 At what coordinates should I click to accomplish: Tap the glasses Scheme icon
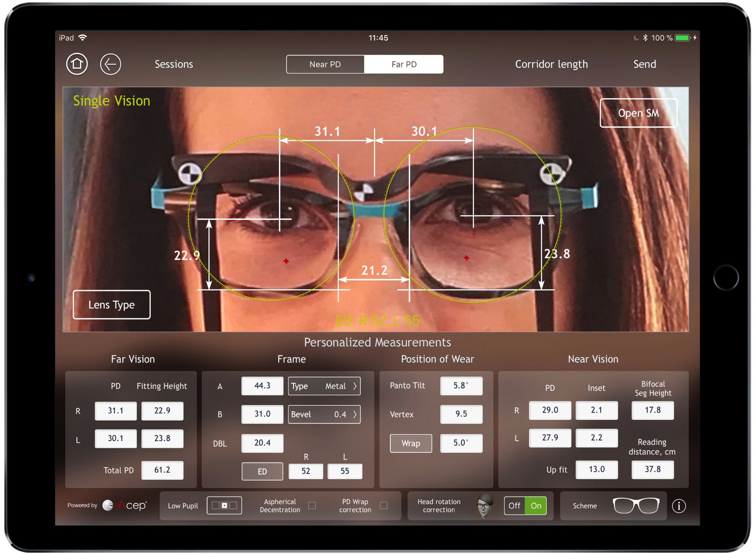click(635, 506)
